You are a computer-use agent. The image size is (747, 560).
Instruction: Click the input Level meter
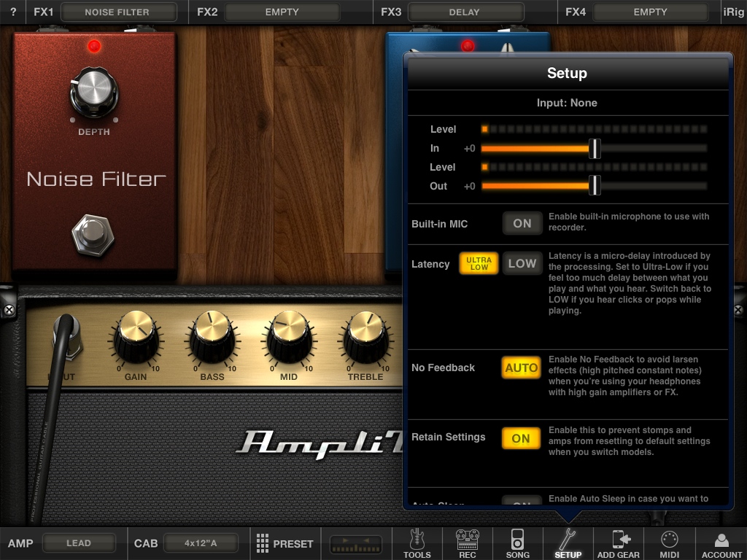tap(594, 129)
